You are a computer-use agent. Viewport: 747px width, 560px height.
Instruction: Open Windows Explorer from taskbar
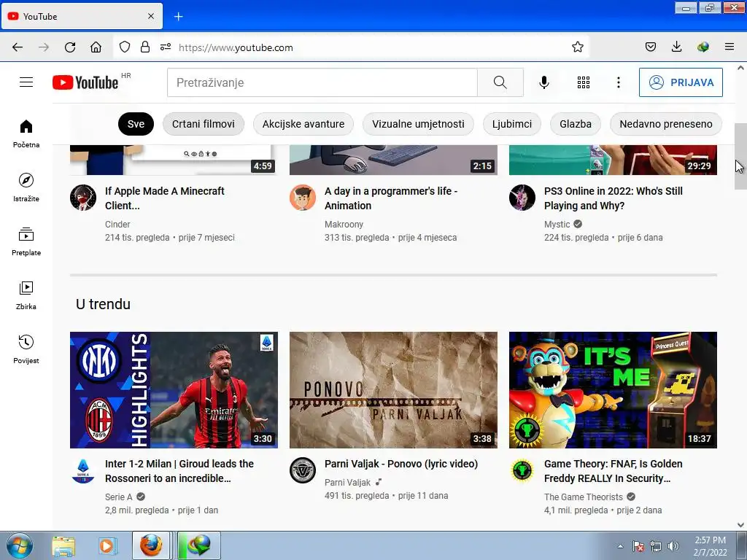point(63,545)
